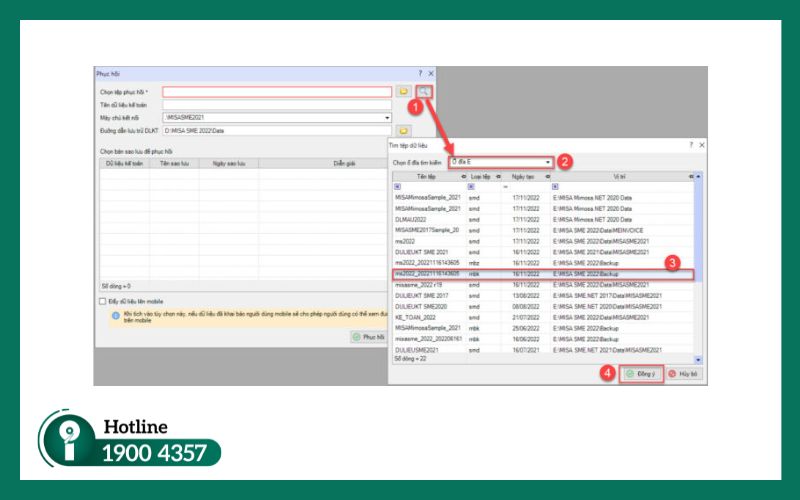Click the file list vertical scrollbar thumb
The height and width of the screenshot is (500, 800).
698,230
